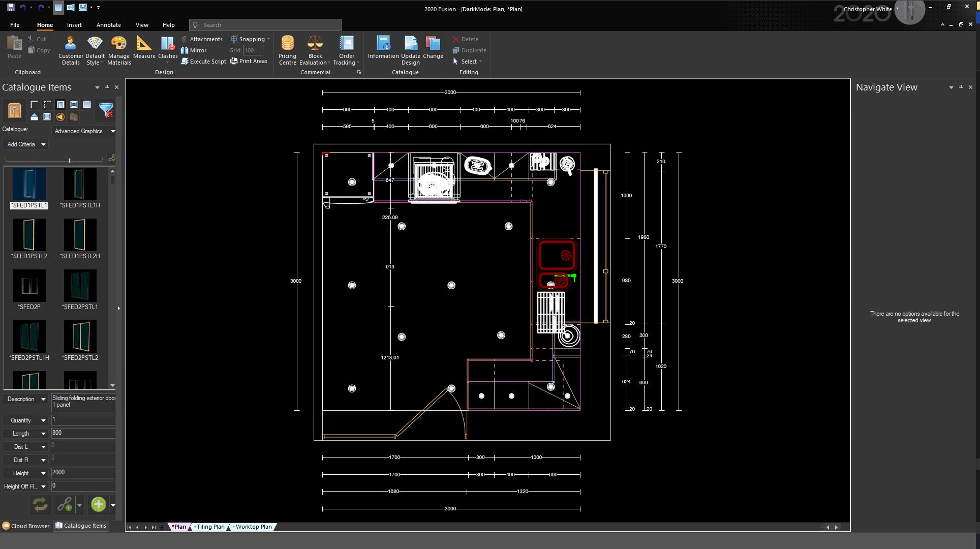Screen dimensions: 980x549
Task: Open Manage Materials palette
Action: (119, 51)
